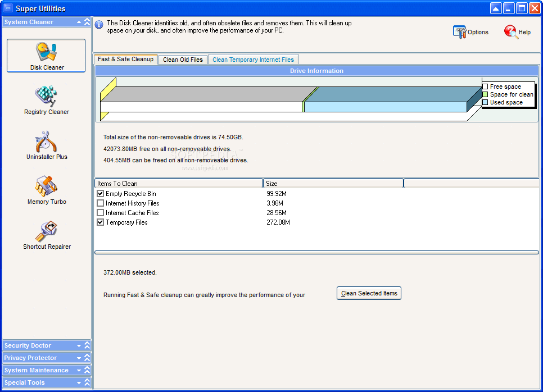This screenshot has height=392, width=543.
Task: Click Drive Information header bar
Action: pos(316,71)
